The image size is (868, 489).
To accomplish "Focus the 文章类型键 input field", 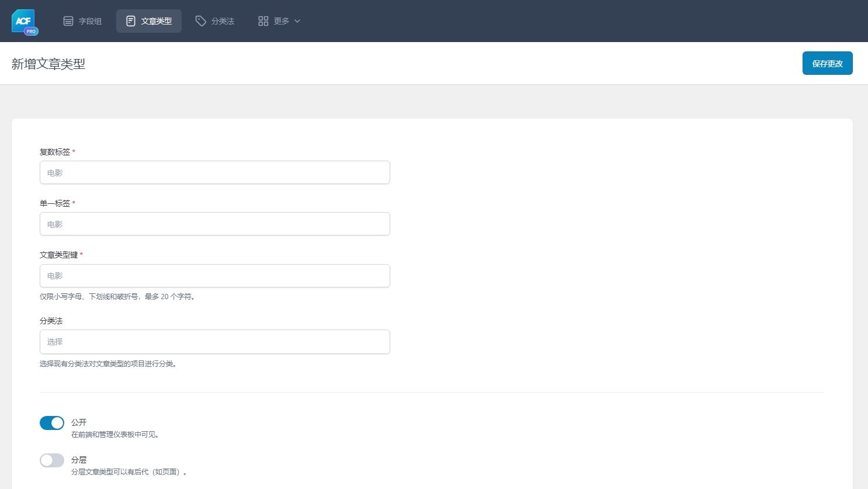I will tap(214, 275).
